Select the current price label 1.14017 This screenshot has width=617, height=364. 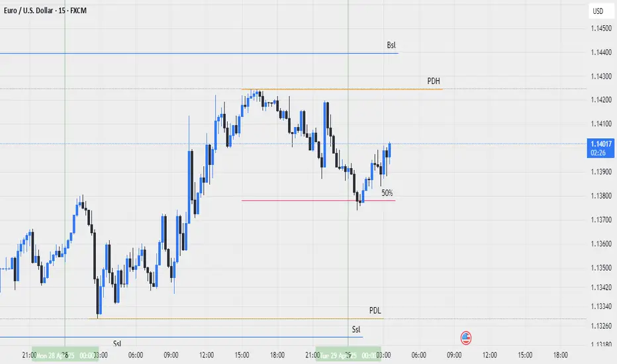click(600, 148)
